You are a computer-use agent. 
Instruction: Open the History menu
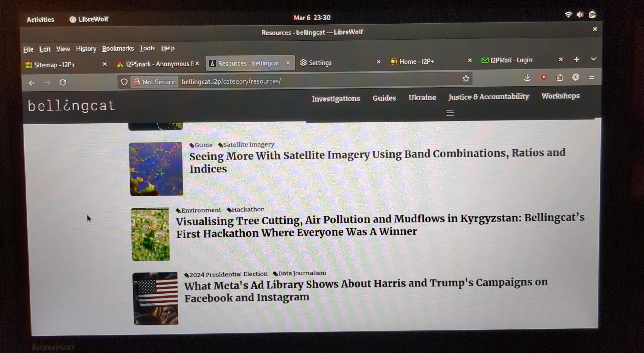pos(86,49)
